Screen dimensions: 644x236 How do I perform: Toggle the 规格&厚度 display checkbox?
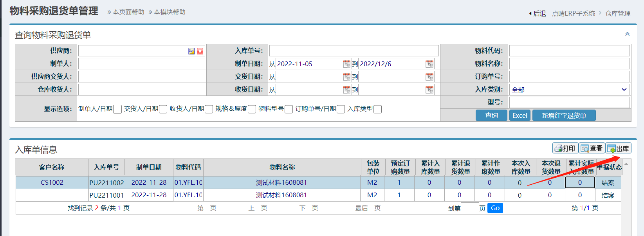click(x=252, y=109)
